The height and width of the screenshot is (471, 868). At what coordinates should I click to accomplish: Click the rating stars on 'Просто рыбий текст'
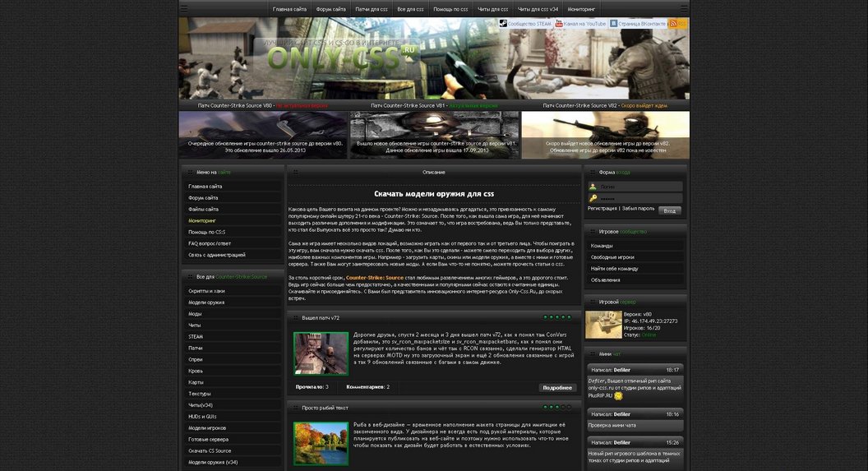pos(557,407)
